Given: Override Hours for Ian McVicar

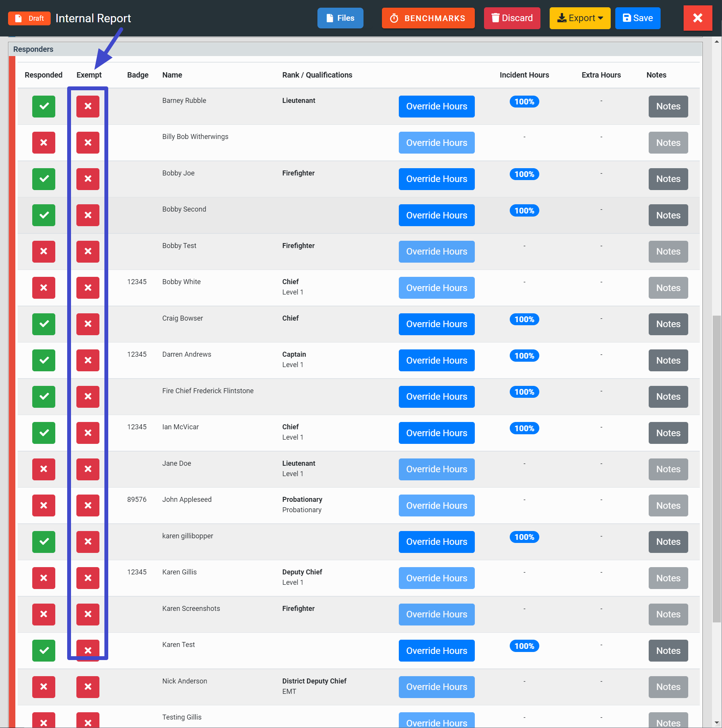Looking at the screenshot, I should coord(436,433).
